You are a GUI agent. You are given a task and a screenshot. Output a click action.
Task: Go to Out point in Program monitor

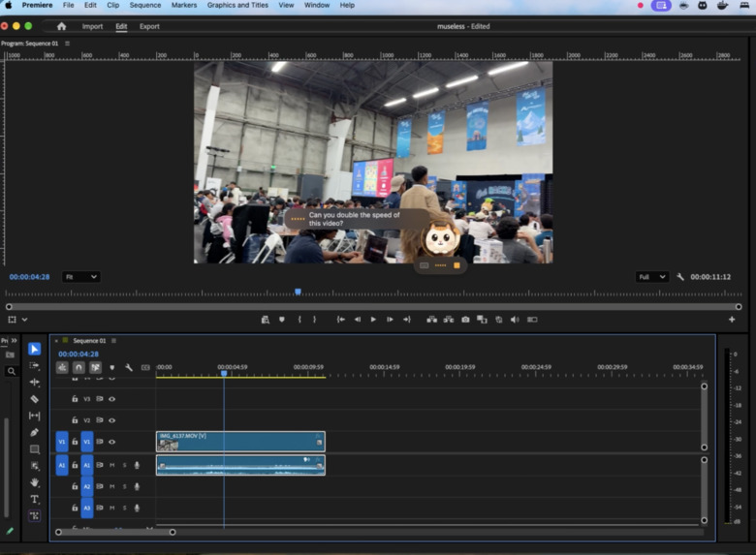click(x=406, y=320)
